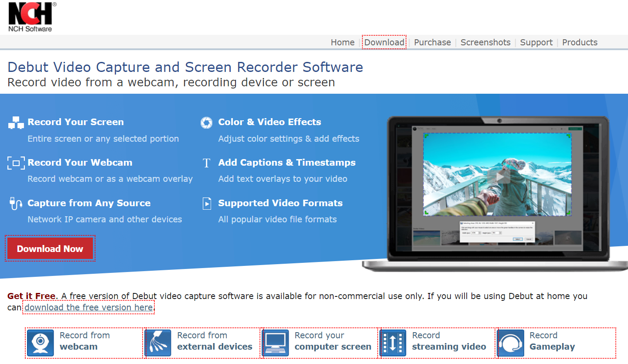Open the download the free version here link
This screenshot has width=628, height=364.
click(x=89, y=307)
